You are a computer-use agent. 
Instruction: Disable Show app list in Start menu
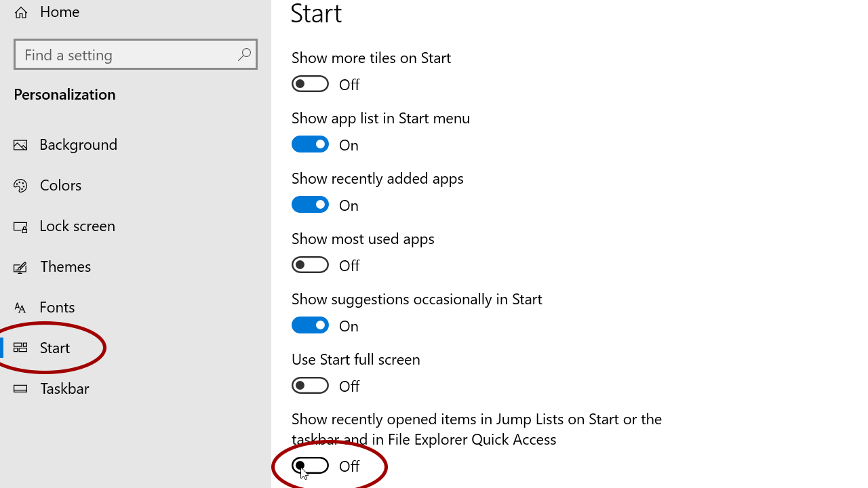(x=310, y=144)
